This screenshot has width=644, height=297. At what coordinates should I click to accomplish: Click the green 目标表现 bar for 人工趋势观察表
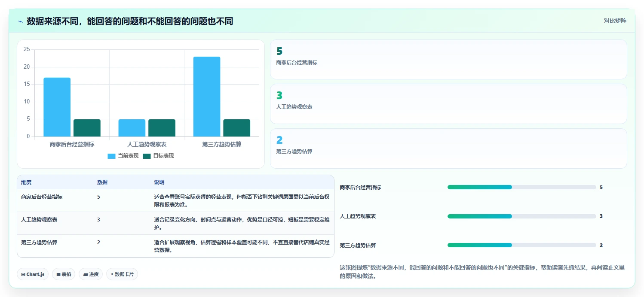pos(162,128)
